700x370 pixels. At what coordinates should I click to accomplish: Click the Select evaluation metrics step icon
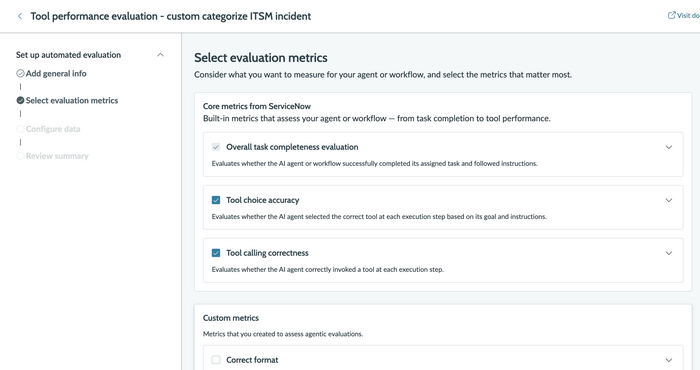20,100
